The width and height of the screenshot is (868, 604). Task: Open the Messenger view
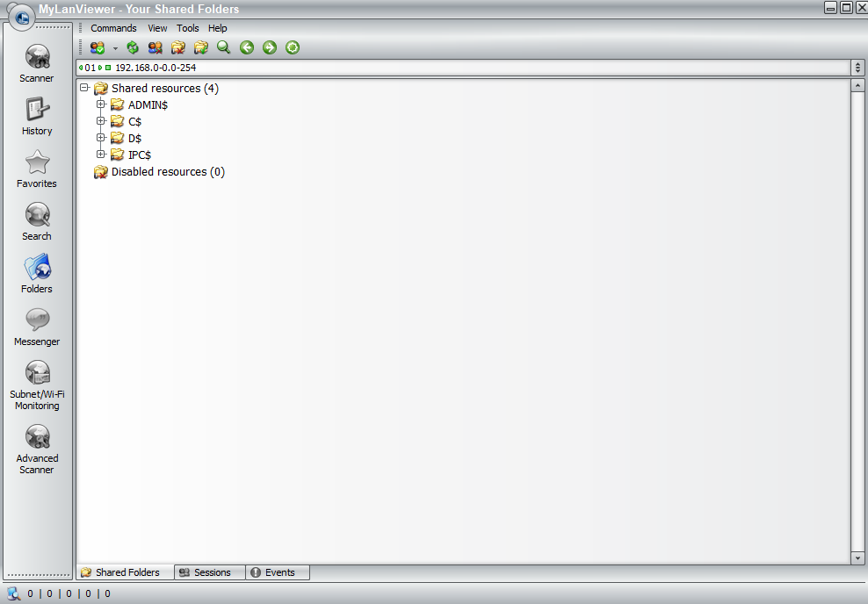pos(37,327)
